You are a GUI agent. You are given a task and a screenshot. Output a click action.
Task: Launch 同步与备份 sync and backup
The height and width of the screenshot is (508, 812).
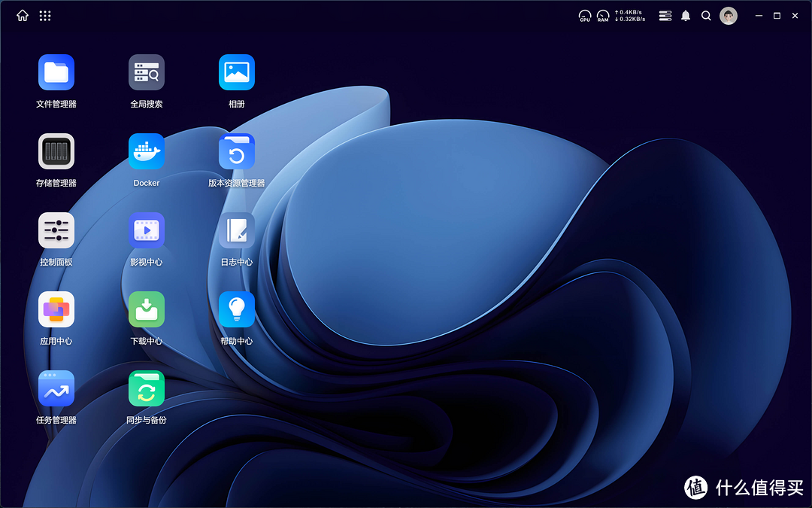coord(147,389)
